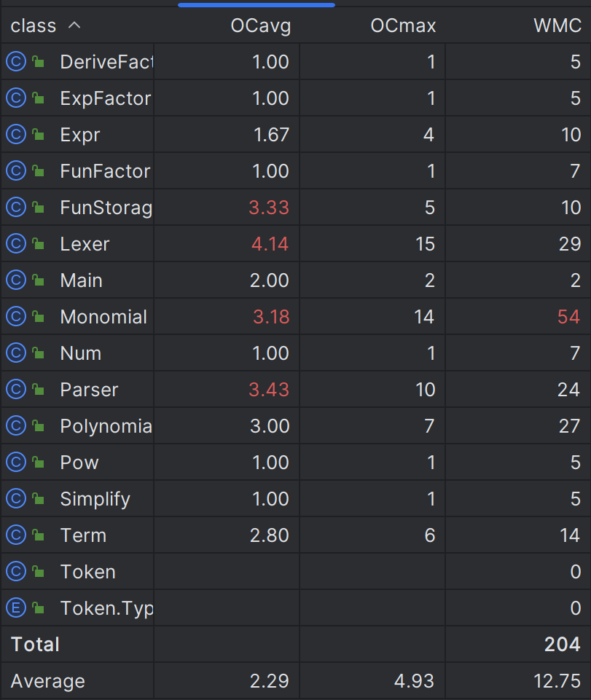591x700 pixels.
Task: Click the class icon beside Monomial
Action: click(x=16, y=317)
